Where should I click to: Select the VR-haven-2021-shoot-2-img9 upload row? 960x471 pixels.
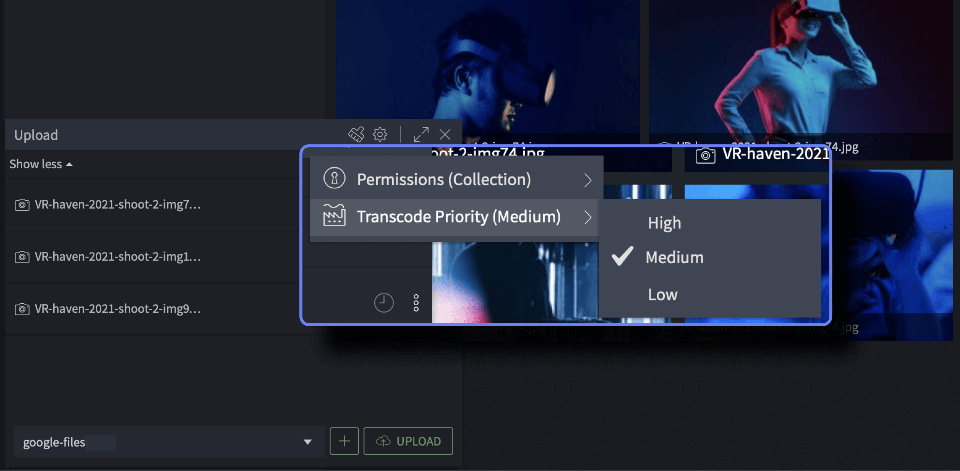pyautogui.click(x=153, y=309)
